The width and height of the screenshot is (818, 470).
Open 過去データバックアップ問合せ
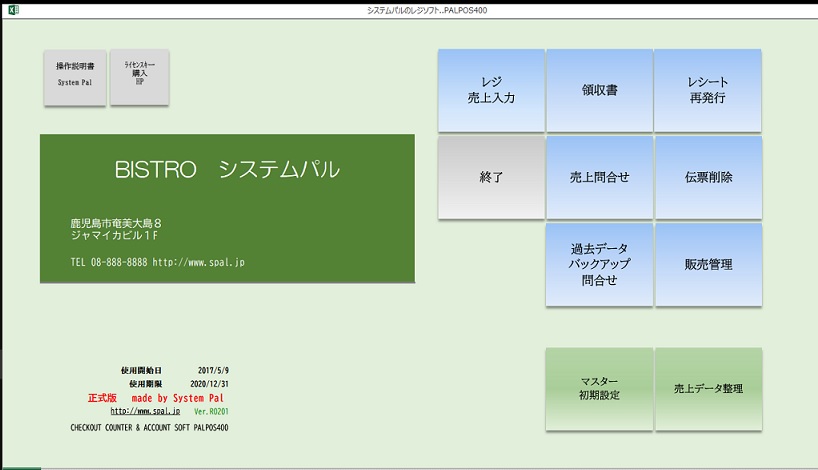pyautogui.click(x=599, y=265)
